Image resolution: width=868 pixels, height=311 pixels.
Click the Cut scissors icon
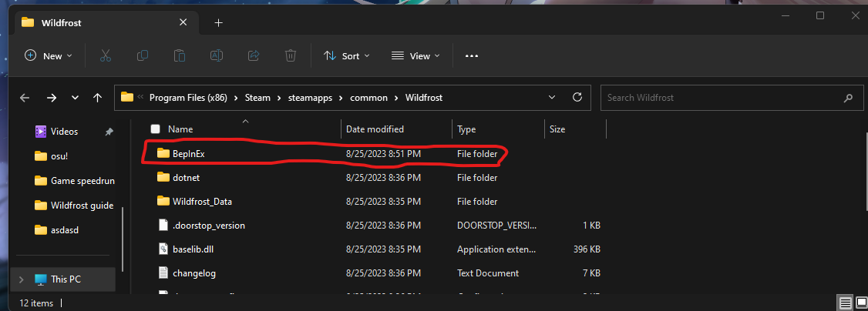pyautogui.click(x=105, y=55)
